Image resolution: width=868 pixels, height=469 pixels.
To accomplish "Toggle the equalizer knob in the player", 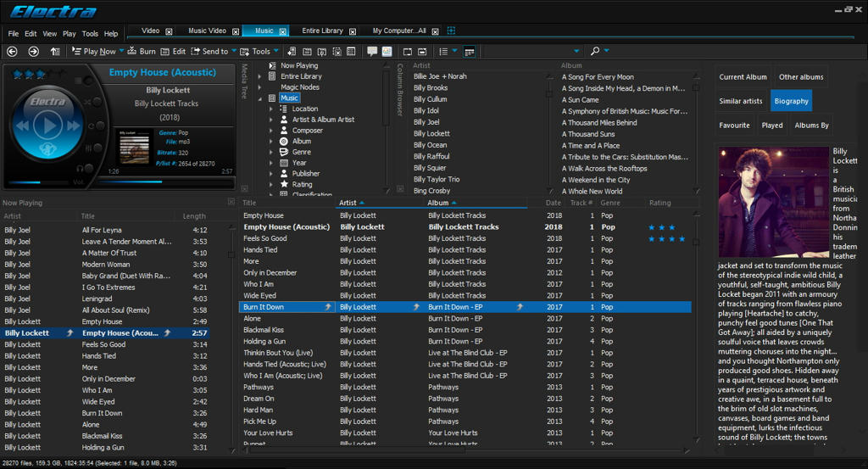I will point(97,149).
